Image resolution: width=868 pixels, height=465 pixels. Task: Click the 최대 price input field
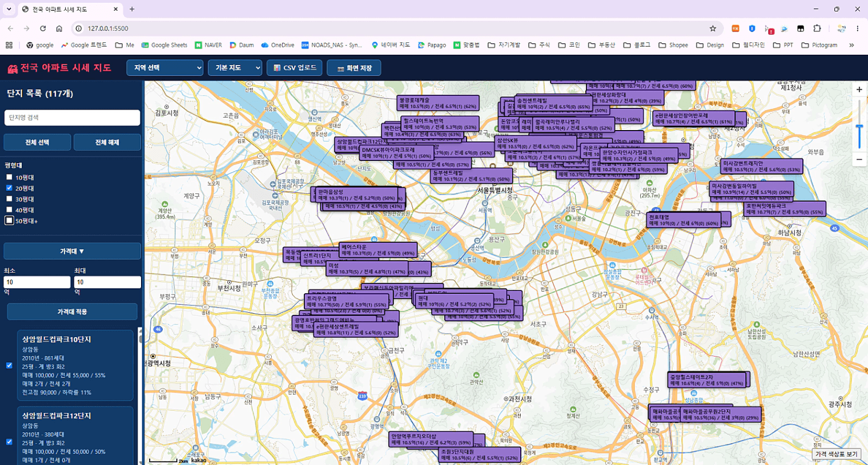coord(107,282)
